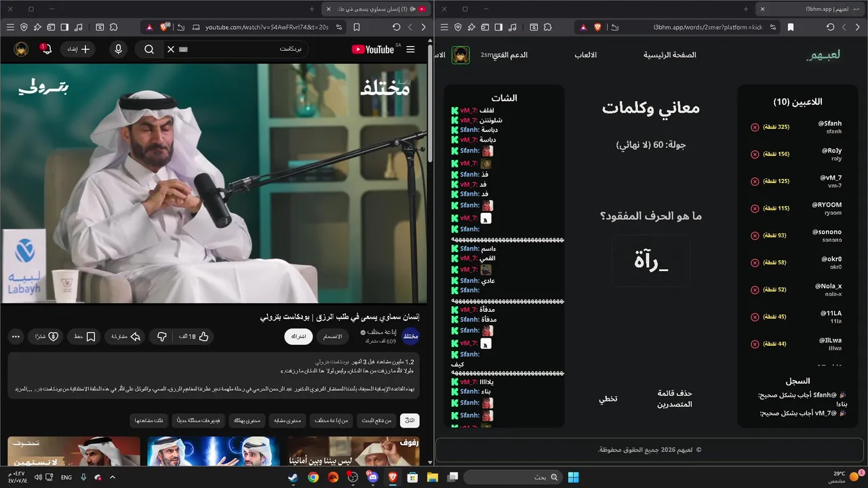Remove player @RoJy from the list
868x488 pixels.
point(755,155)
